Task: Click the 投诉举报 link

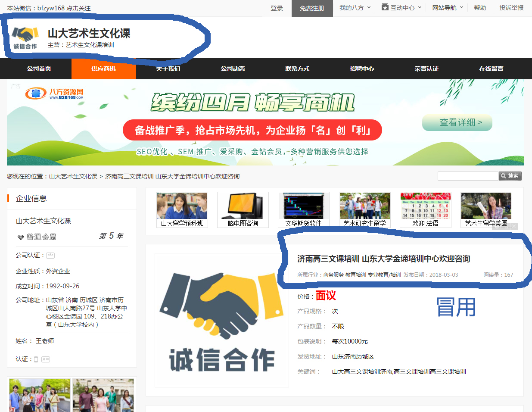Action: pos(512,8)
